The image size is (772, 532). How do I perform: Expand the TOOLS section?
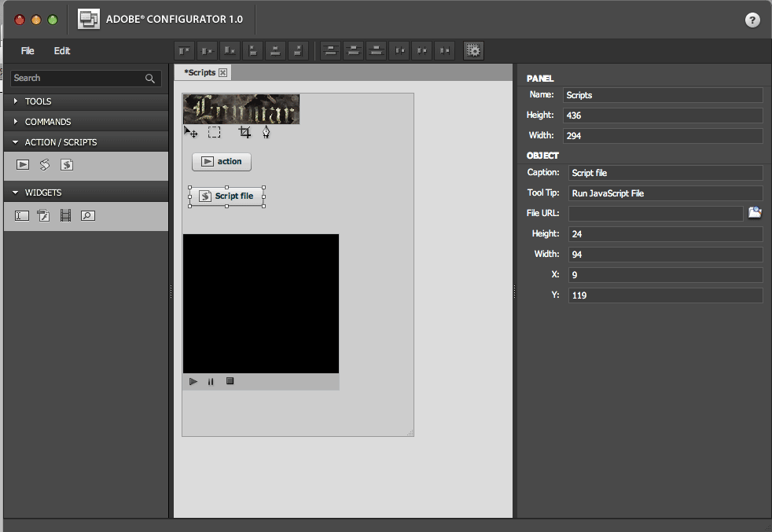pyautogui.click(x=38, y=101)
